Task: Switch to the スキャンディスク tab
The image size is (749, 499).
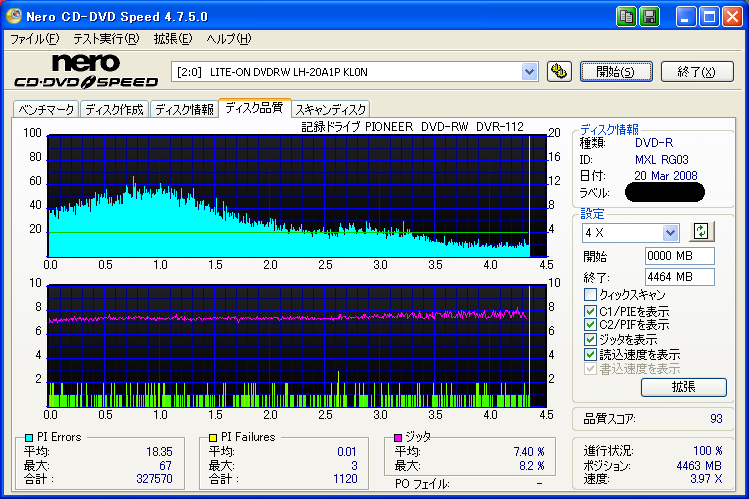Action: click(331, 109)
